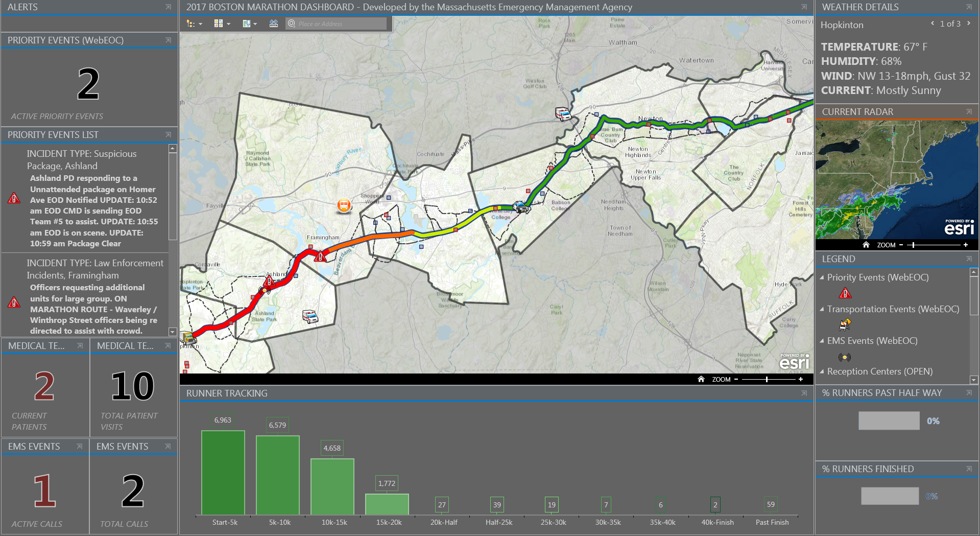The width and height of the screenshot is (980, 536).
Task: Click the main map zoom slider handle
Action: 767,379
